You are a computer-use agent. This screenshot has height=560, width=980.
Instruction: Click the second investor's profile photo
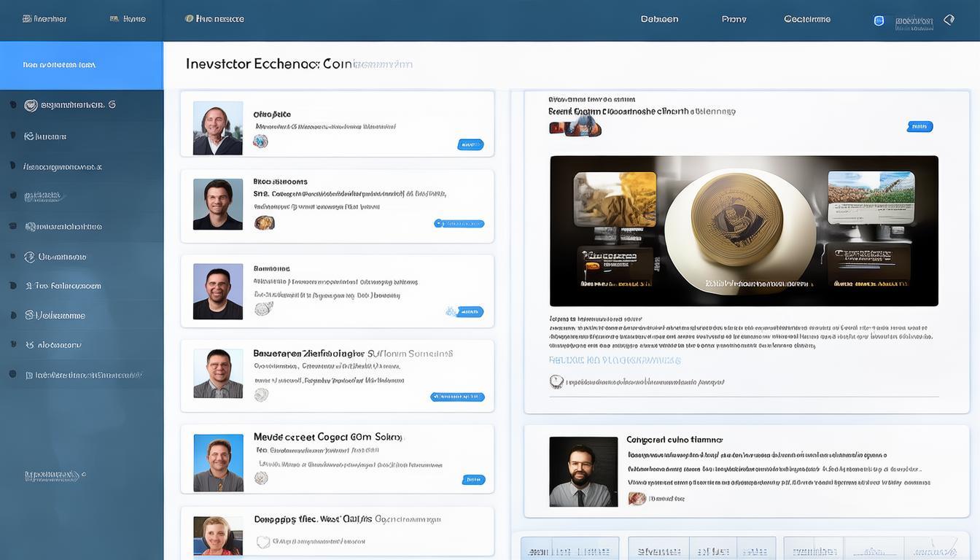(217, 205)
